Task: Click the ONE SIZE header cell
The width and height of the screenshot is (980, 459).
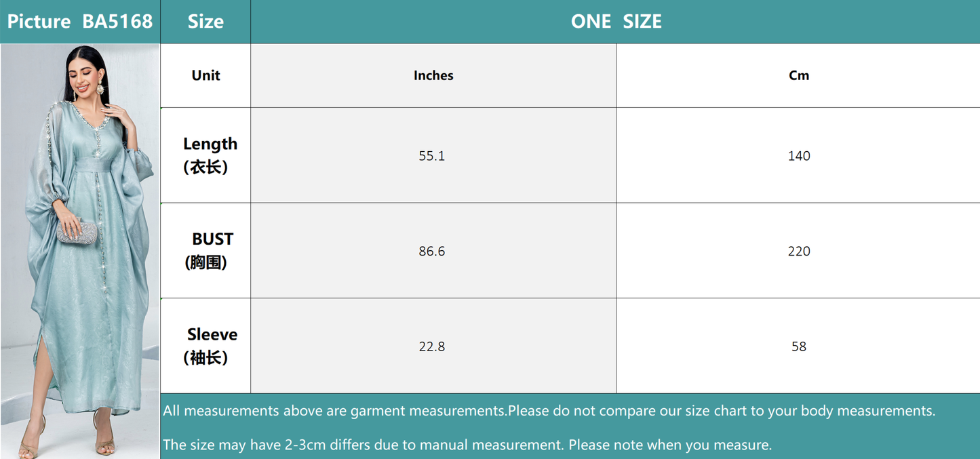Action: 615,22
